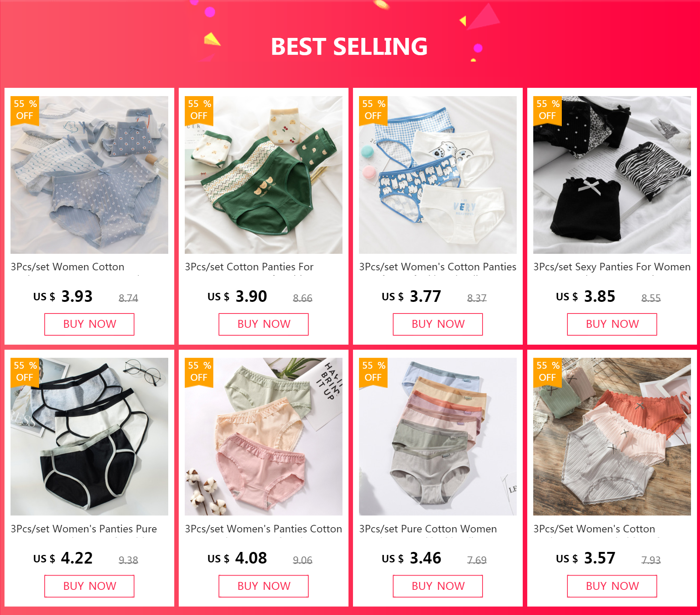Open the black and zebra print panties image
The height and width of the screenshot is (615, 700).
click(x=612, y=175)
